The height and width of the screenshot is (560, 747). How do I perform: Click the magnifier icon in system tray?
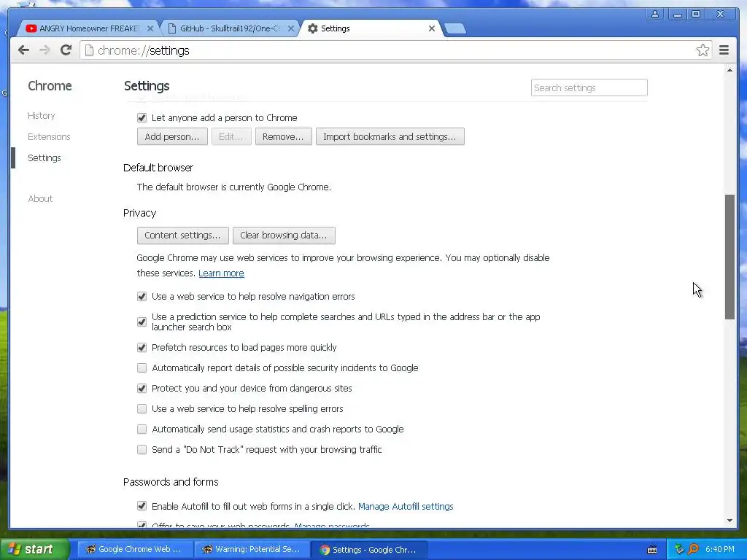(693, 549)
